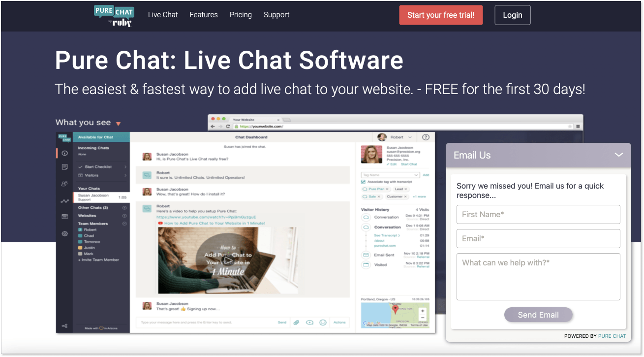Click the PURE CHAT powered-by link

612,336
